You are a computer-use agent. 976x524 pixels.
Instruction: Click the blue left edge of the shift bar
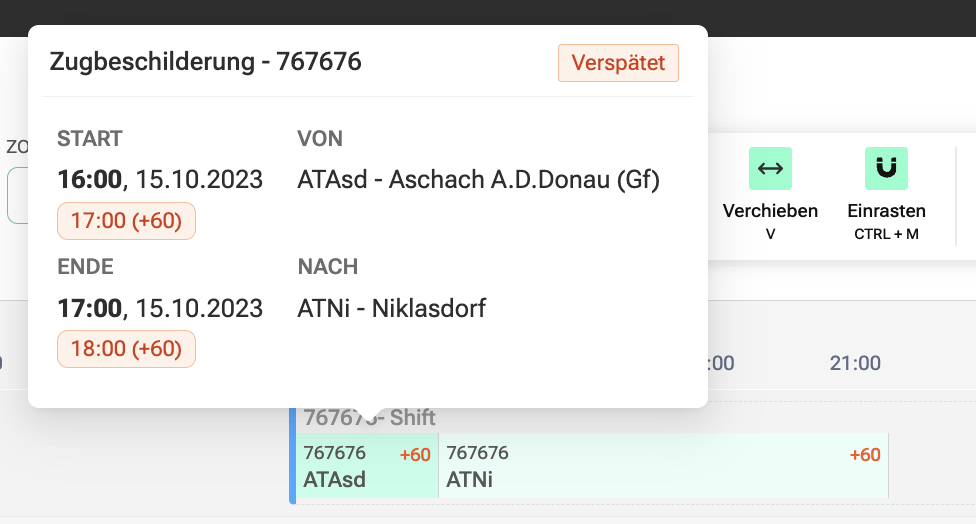293,456
